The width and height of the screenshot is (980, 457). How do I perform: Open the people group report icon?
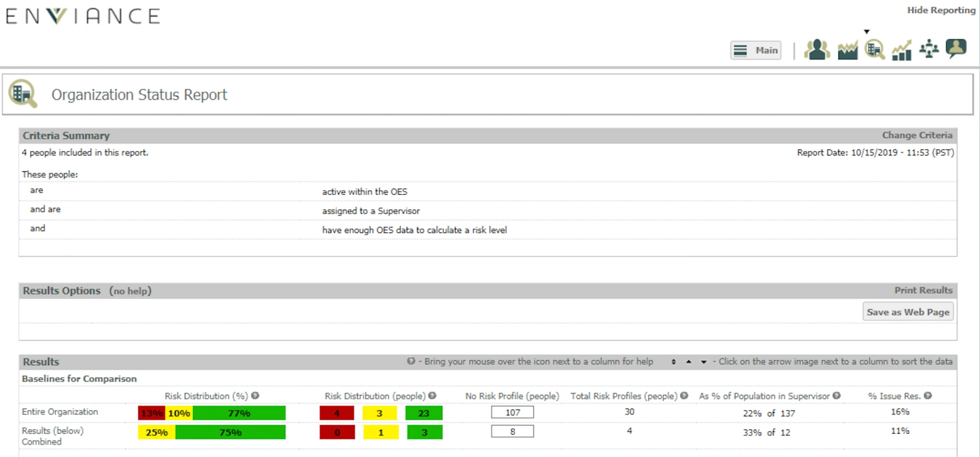(817, 49)
